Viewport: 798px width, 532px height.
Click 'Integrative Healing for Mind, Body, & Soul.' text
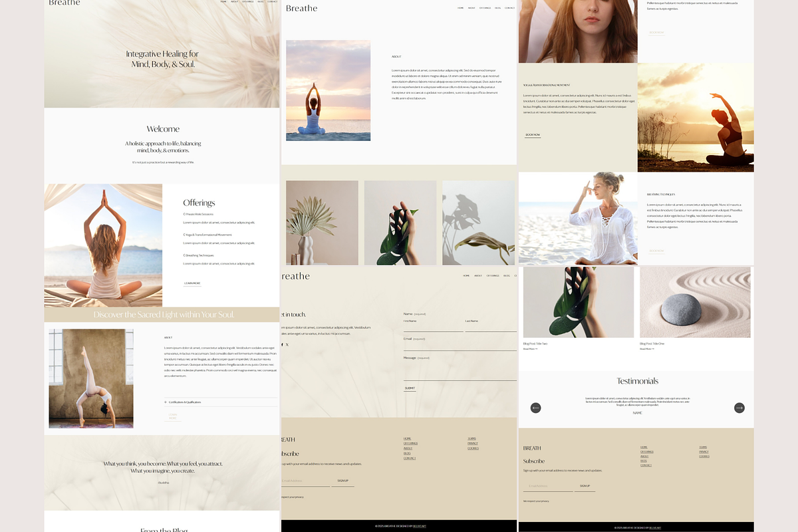pos(163,59)
